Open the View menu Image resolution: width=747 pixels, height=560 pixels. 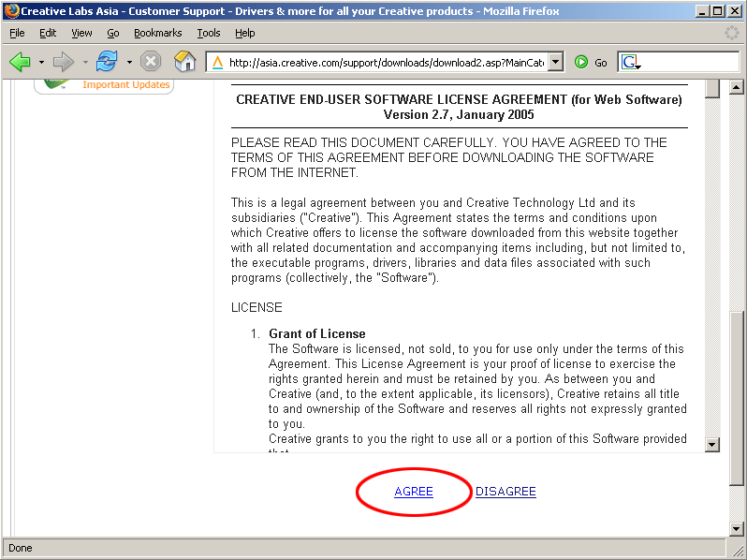tap(81, 33)
